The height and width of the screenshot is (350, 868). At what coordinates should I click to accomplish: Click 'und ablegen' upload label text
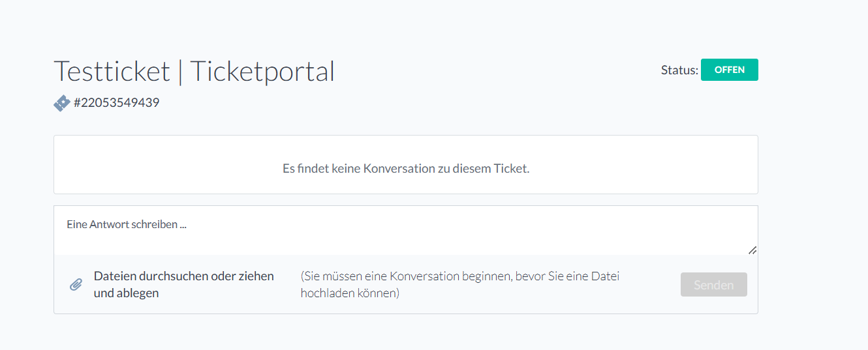(126, 293)
